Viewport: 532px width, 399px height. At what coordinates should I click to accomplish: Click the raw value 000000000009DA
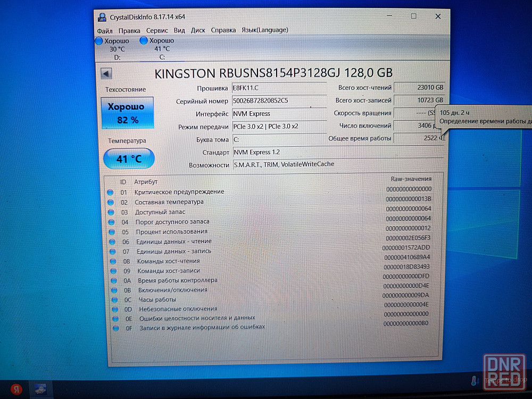tap(406, 295)
